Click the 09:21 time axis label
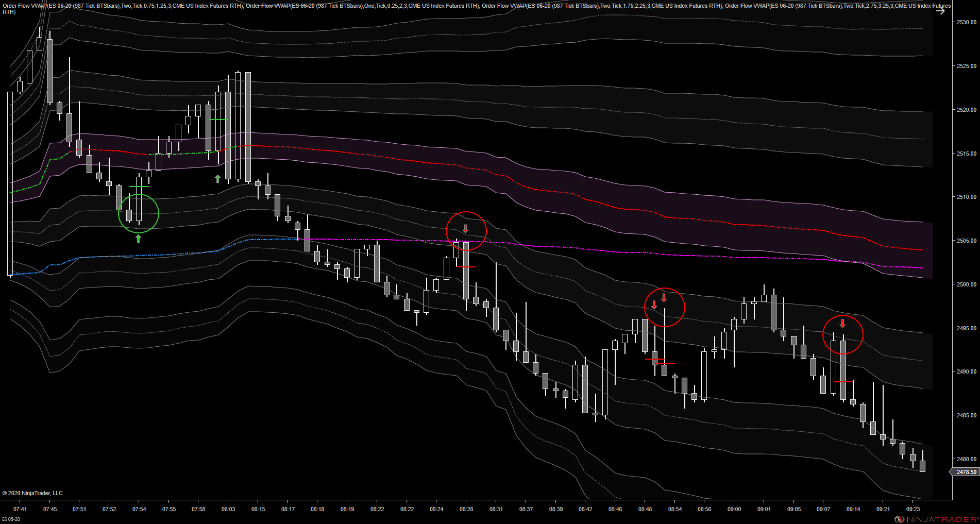 (883, 509)
